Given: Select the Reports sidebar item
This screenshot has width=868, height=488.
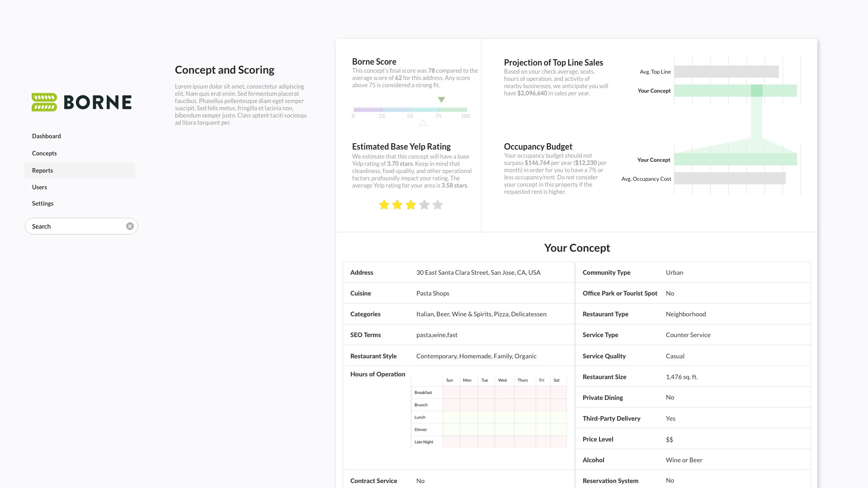Looking at the screenshot, I should [x=80, y=170].
